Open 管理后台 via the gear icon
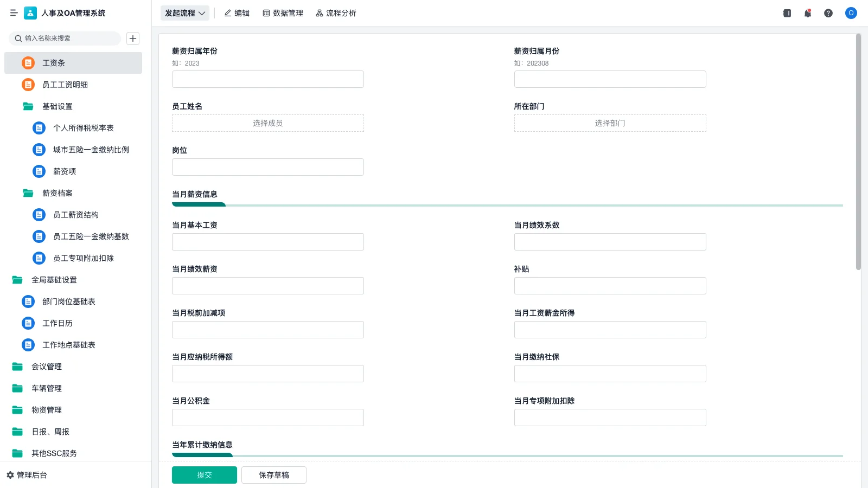The image size is (868, 488). pyautogui.click(x=10, y=475)
